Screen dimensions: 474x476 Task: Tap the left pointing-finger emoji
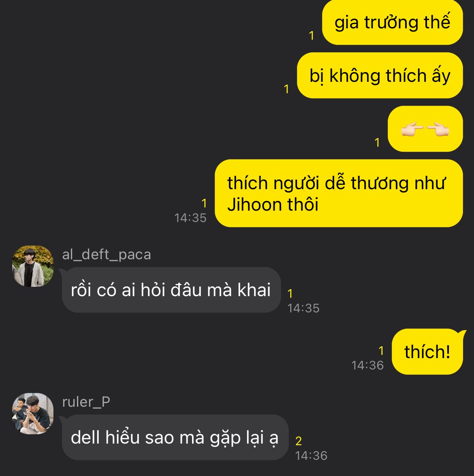tap(412, 129)
